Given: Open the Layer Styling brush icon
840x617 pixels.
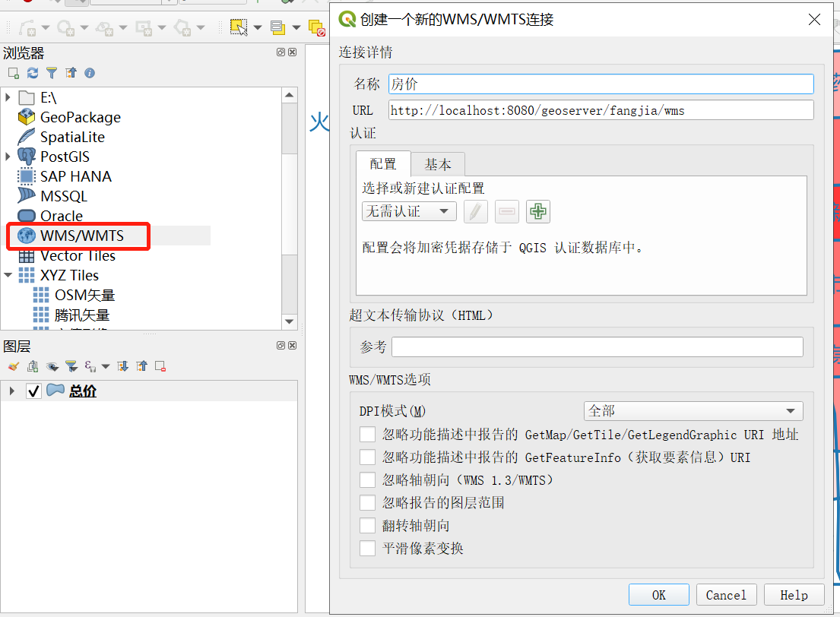Looking at the screenshot, I should pos(14,366).
